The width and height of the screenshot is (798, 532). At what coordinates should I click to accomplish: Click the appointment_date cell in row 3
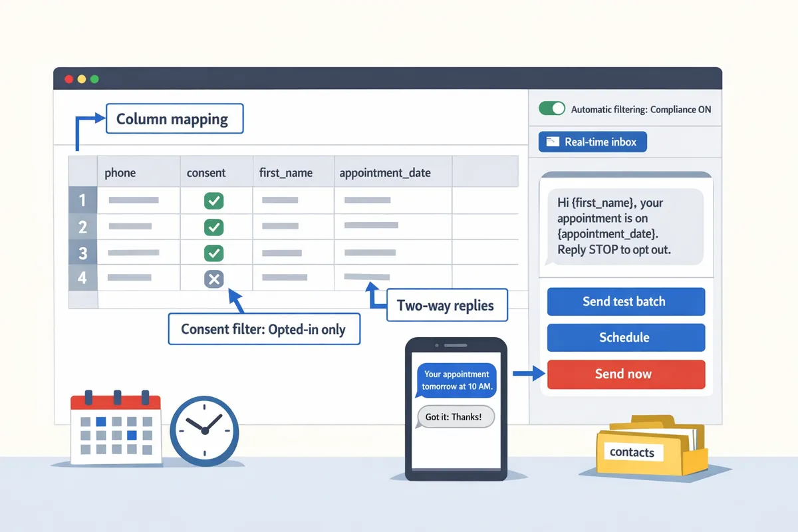click(x=393, y=253)
